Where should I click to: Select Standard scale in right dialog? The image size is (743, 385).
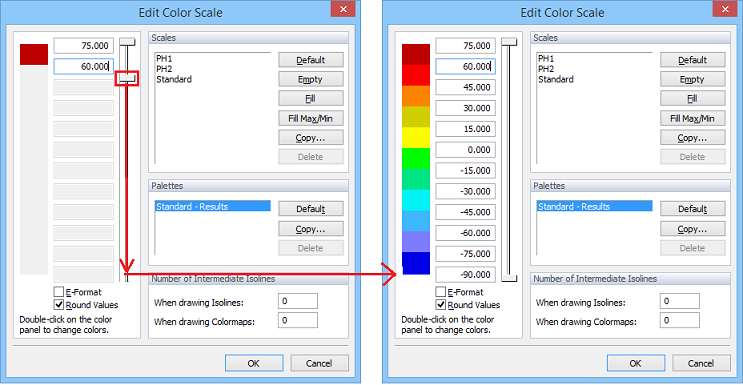click(x=556, y=79)
